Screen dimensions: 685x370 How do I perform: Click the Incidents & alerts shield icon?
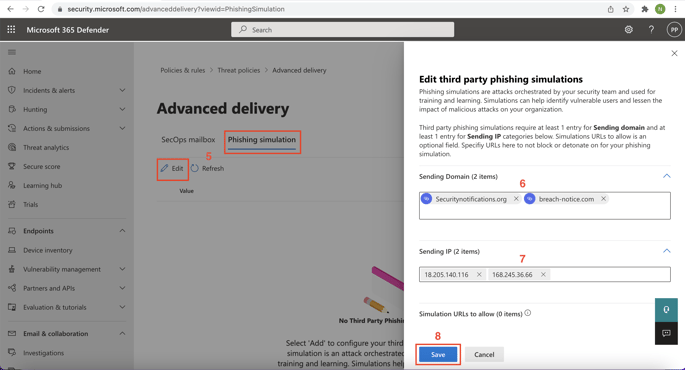12,90
